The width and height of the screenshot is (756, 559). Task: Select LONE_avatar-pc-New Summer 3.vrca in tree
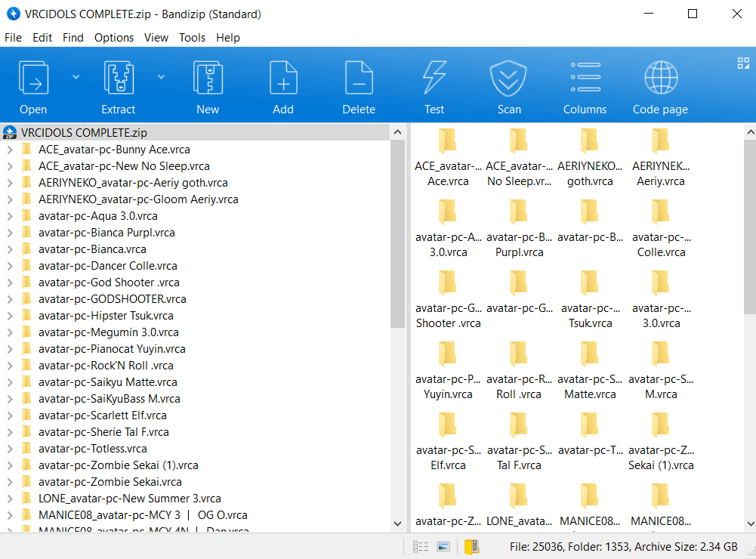130,499
